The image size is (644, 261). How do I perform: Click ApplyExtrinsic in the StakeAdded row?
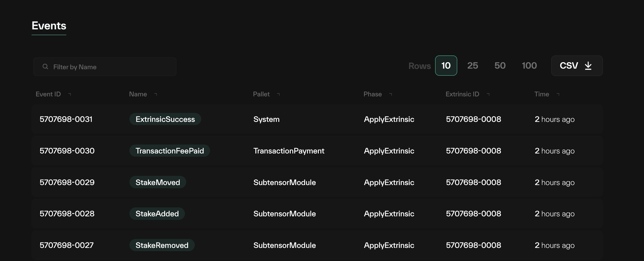(x=389, y=214)
